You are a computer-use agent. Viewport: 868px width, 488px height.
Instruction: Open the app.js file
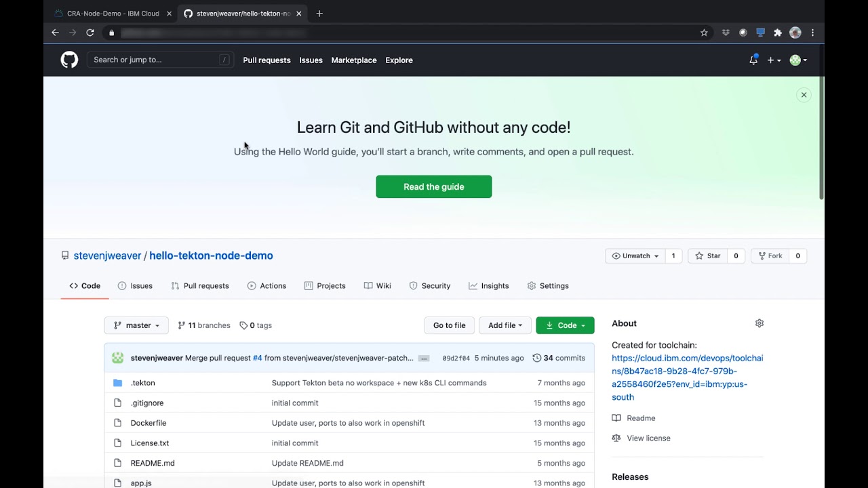[x=141, y=483]
